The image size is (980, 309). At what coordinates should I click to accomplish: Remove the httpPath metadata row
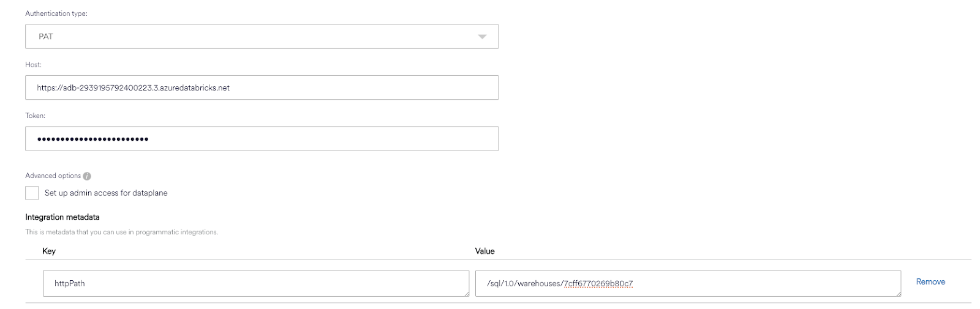tap(930, 281)
